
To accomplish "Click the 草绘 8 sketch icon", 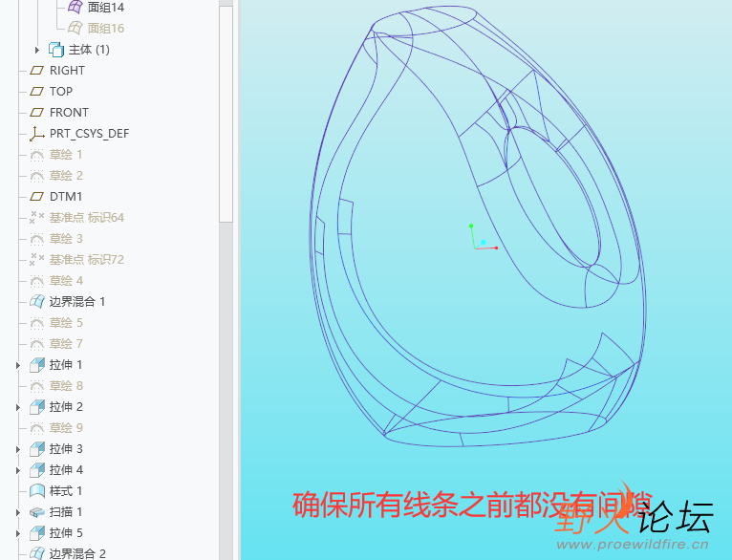I will [37, 386].
